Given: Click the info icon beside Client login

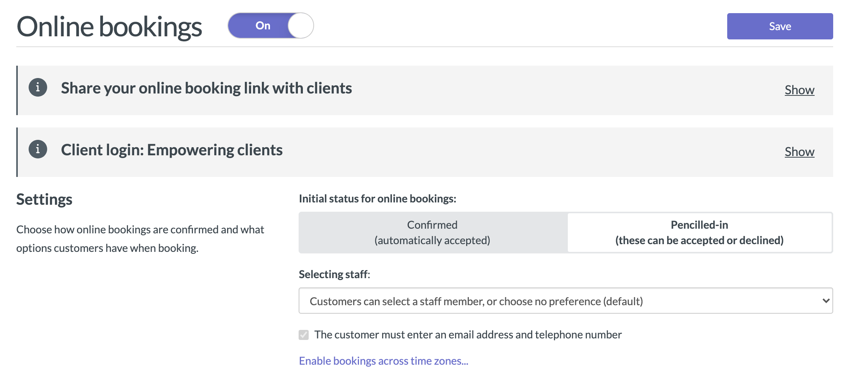Looking at the screenshot, I should (x=38, y=149).
